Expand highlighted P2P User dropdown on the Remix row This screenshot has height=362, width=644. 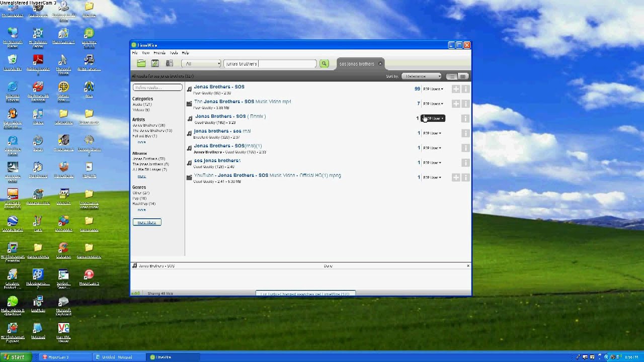tap(433, 119)
